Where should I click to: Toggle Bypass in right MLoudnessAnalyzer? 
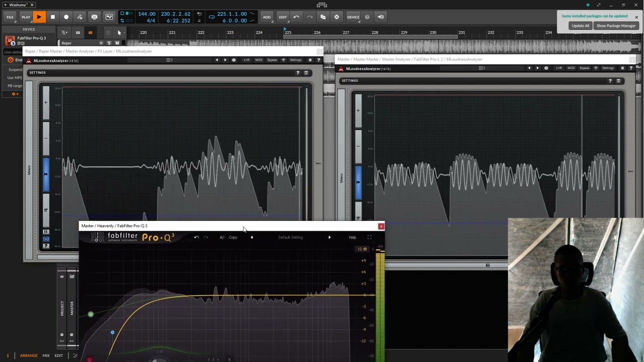point(585,68)
